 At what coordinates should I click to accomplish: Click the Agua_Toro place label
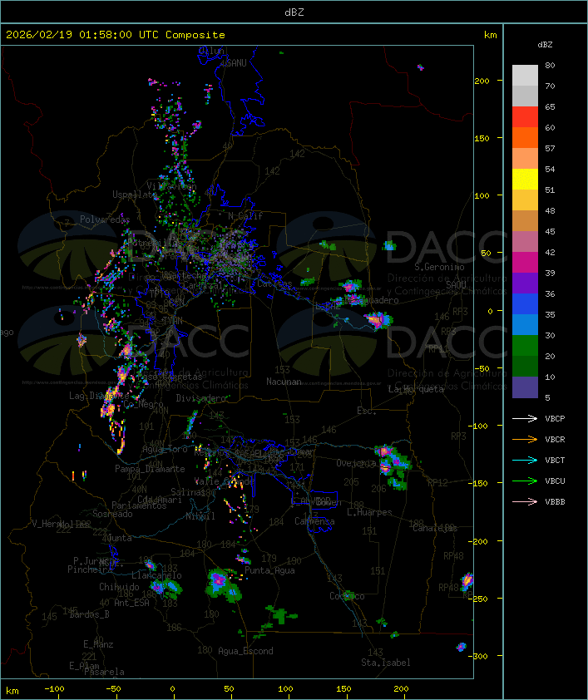(165, 449)
